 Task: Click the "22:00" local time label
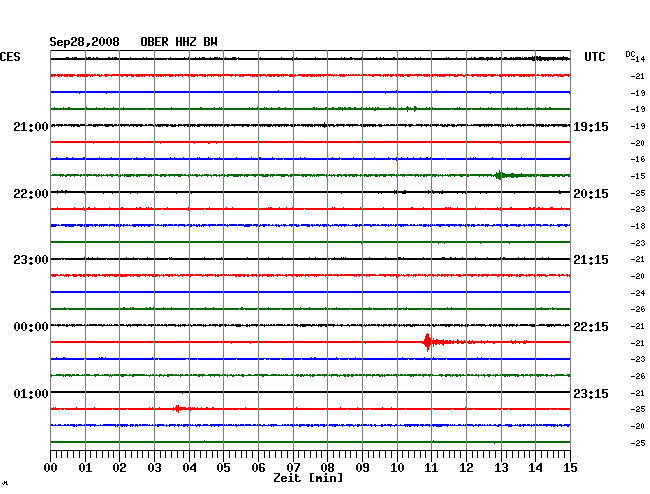coord(31,194)
